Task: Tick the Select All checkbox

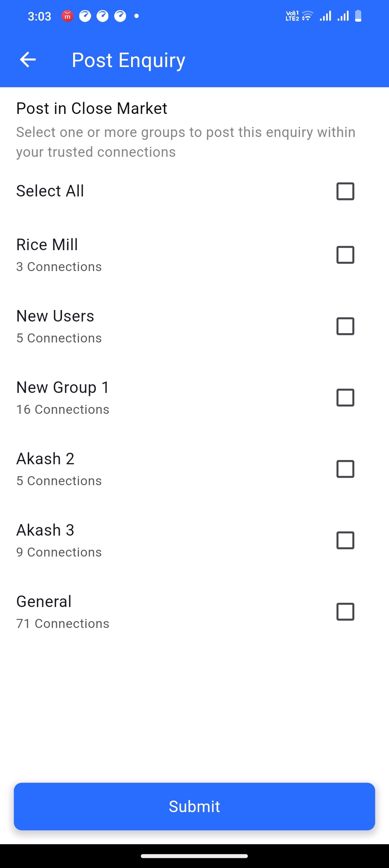Action: 345,191
